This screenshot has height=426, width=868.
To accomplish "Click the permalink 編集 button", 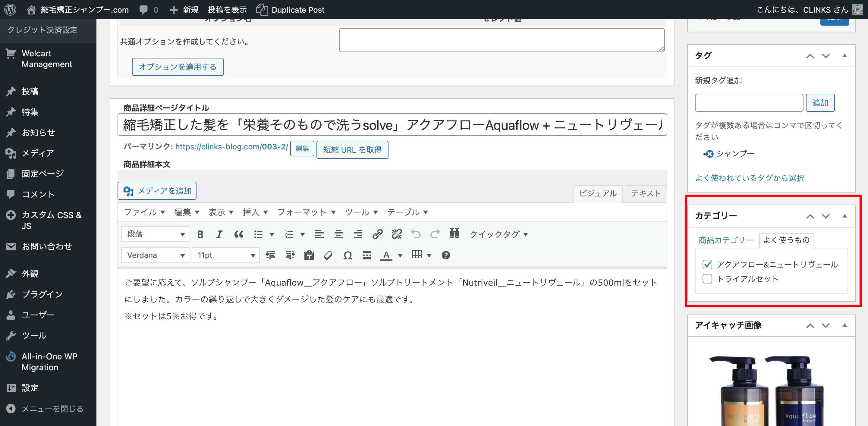I will pyautogui.click(x=302, y=149).
